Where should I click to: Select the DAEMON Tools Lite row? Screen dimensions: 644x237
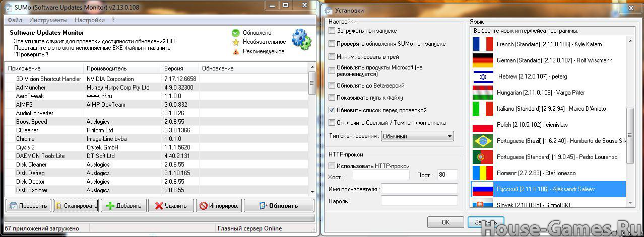pyautogui.click(x=156, y=156)
